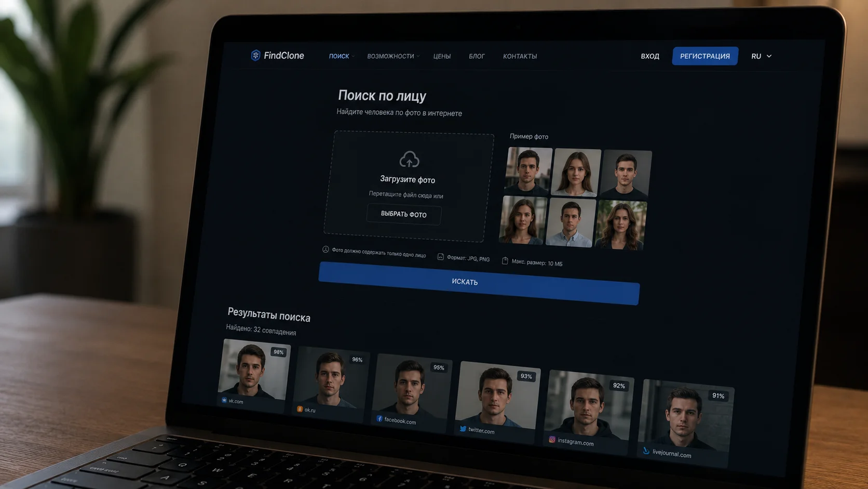The image size is (868, 489).
Task: Open the RU language selector
Action: pos(761,56)
